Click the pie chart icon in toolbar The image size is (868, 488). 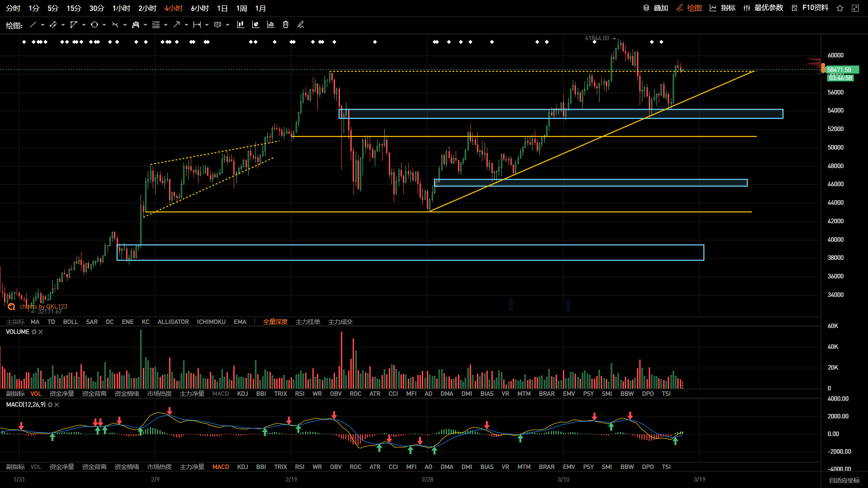255,25
